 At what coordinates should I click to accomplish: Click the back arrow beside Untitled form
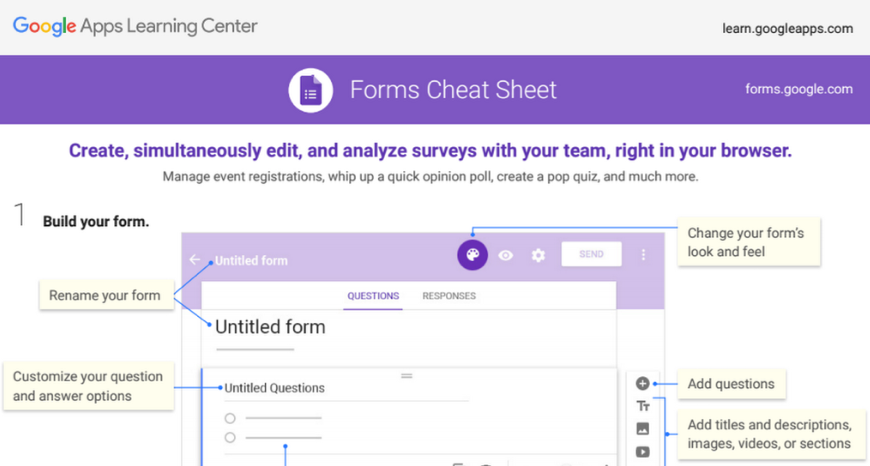(x=195, y=260)
